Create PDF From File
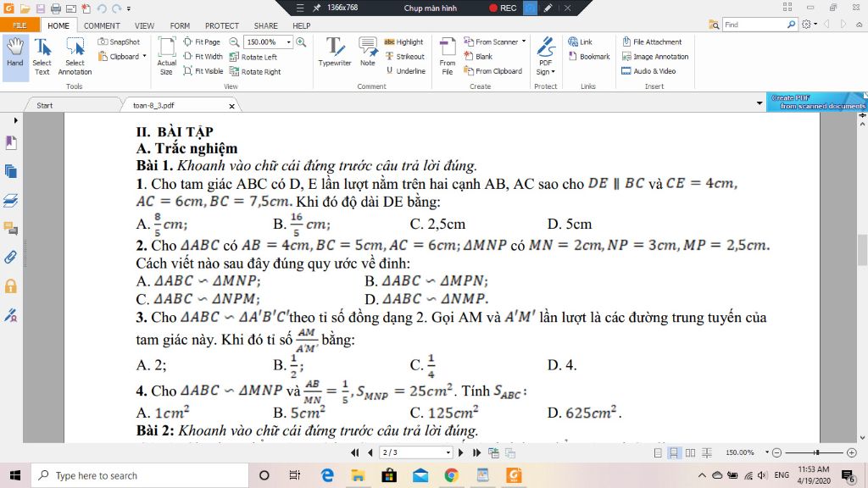868x488 pixels. (448, 57)
